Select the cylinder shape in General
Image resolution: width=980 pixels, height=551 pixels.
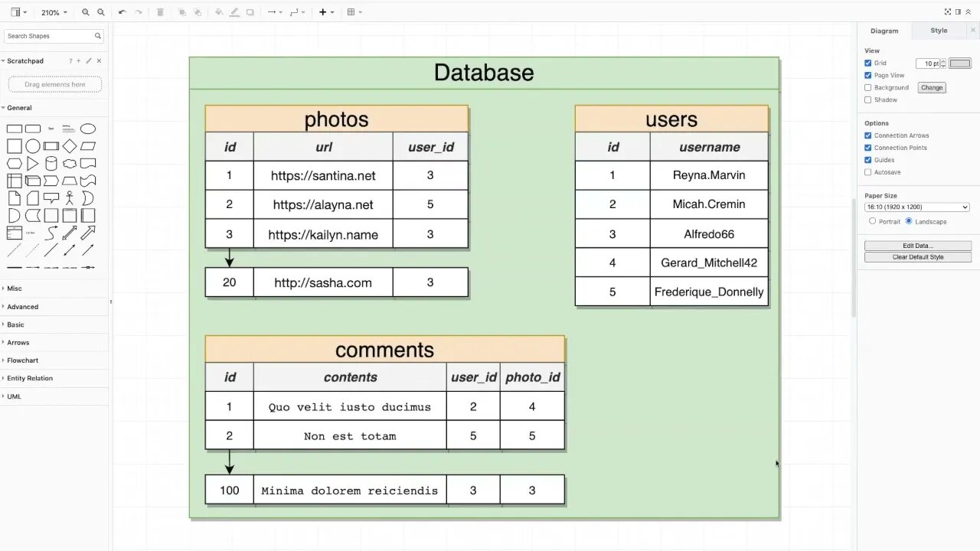pos(51,164)
